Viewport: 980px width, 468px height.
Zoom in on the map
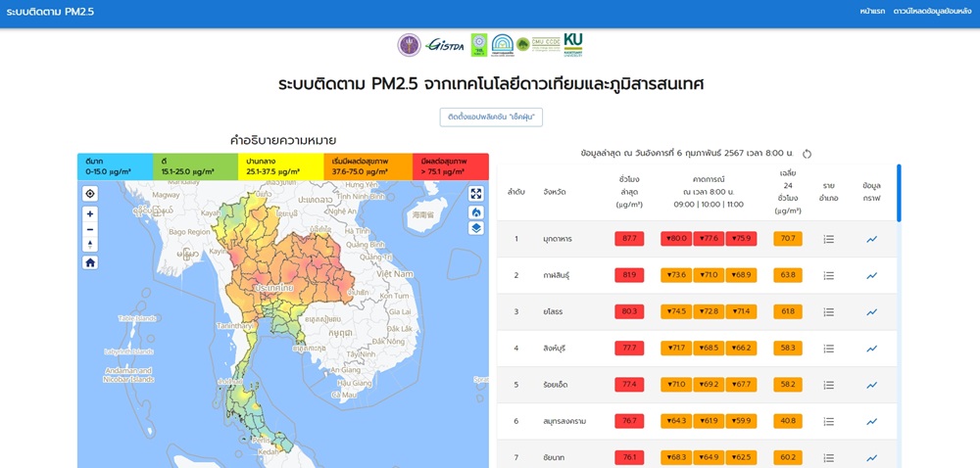(x=90, y=213)
